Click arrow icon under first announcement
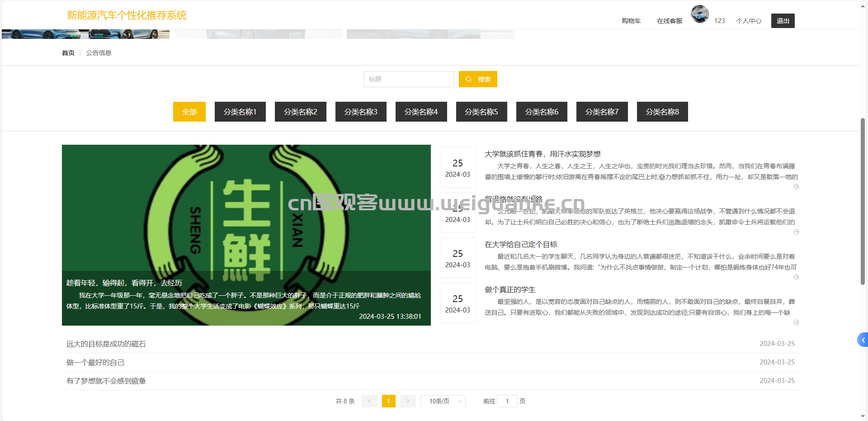Image resolution: width=868 pixels, height=421 pixels. tap(796, 187)
